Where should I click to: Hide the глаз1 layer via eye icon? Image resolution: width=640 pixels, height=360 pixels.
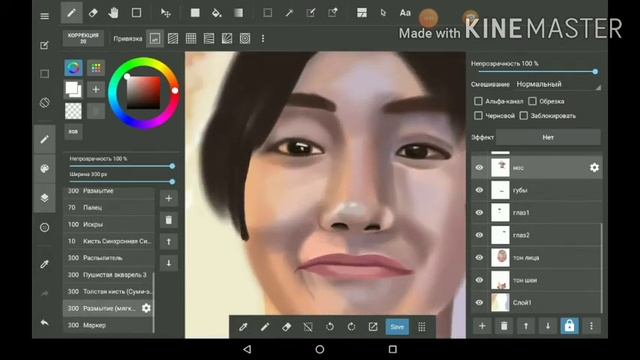coord(479,213)
